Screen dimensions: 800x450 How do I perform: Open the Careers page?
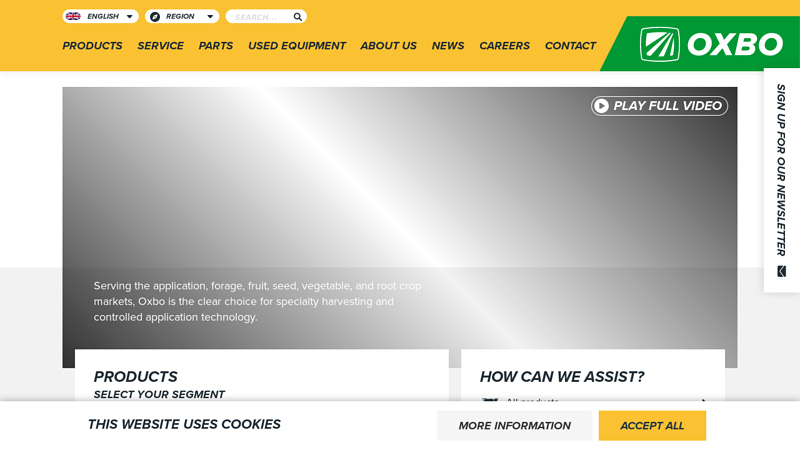tap(504, 46)
